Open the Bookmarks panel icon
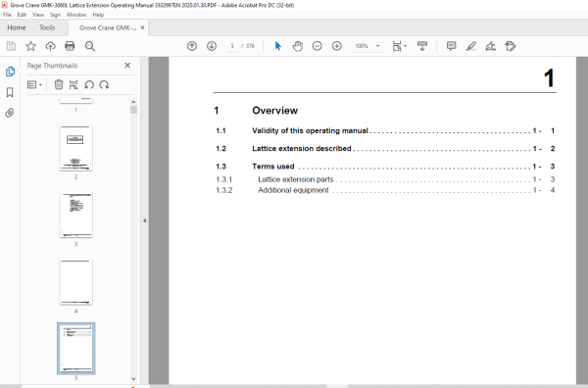588x388 pixels. coord(10,92)
